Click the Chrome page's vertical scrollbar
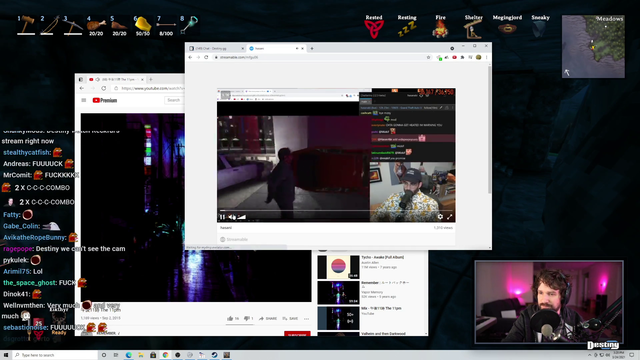Viewport: 640px width, 360px height. [489, 130]
